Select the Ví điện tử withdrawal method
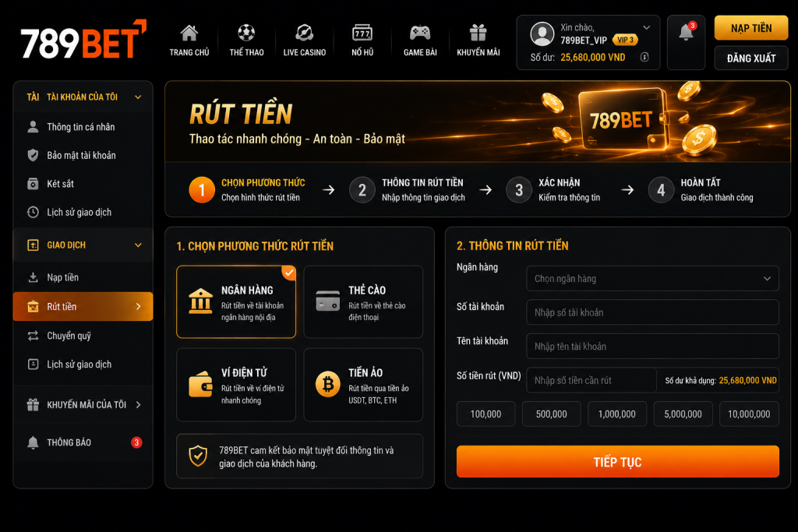The height and width of the screenshot is (532, 798). click(x=236, y=385)
